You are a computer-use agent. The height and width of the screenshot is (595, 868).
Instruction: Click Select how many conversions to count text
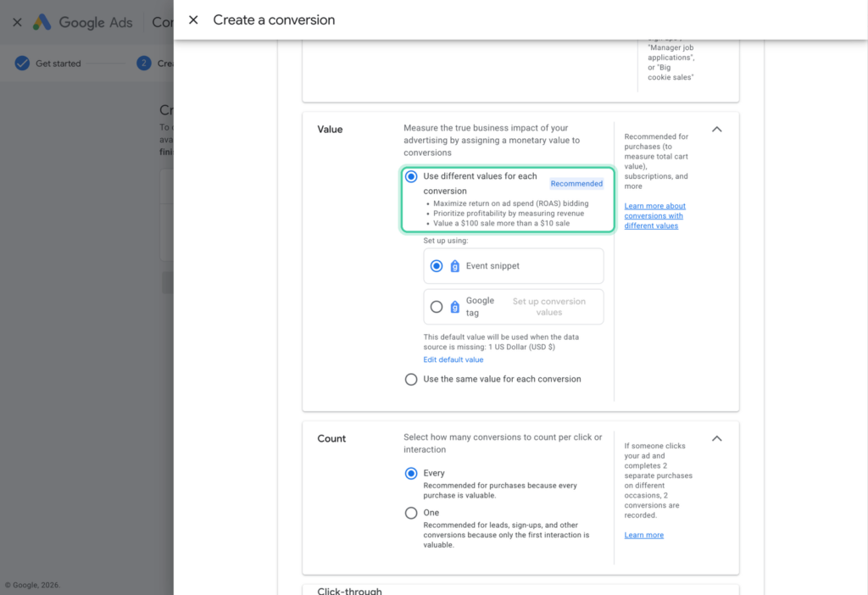point(503,443)
